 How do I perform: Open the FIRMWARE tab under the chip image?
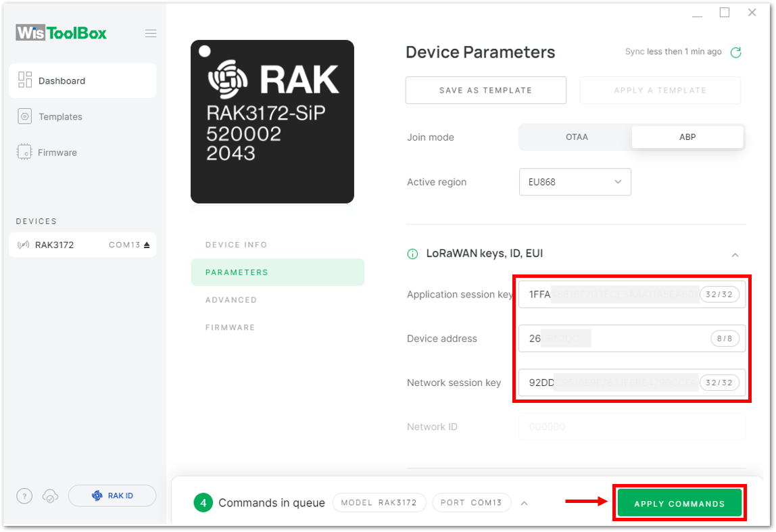230,328
